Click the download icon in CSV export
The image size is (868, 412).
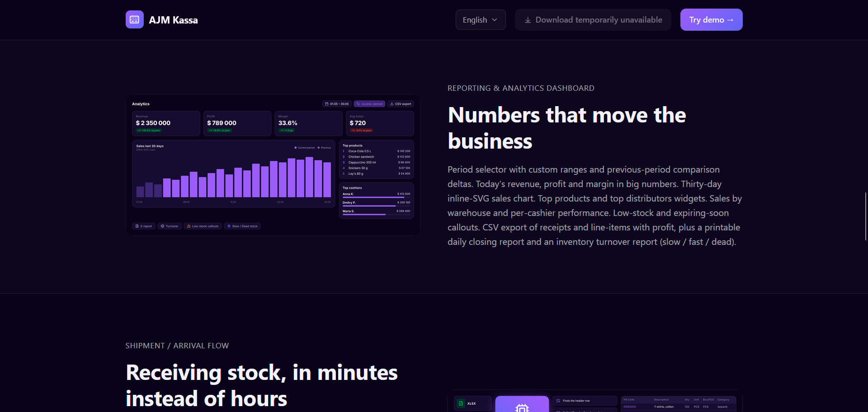[x=392, y=104]
